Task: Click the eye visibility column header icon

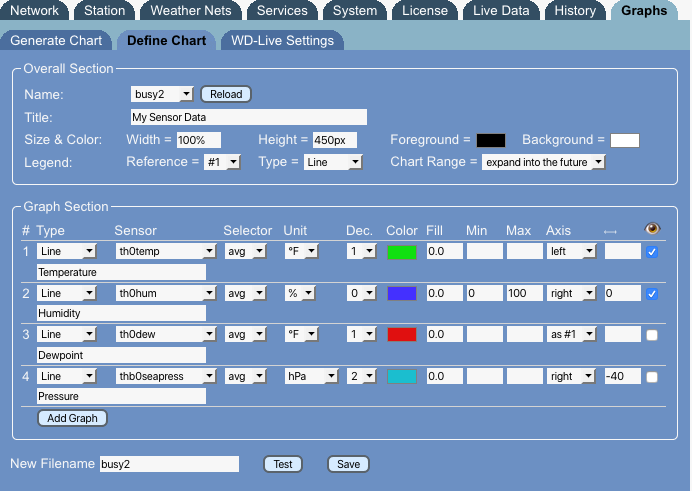Action: tap(652, 229)
